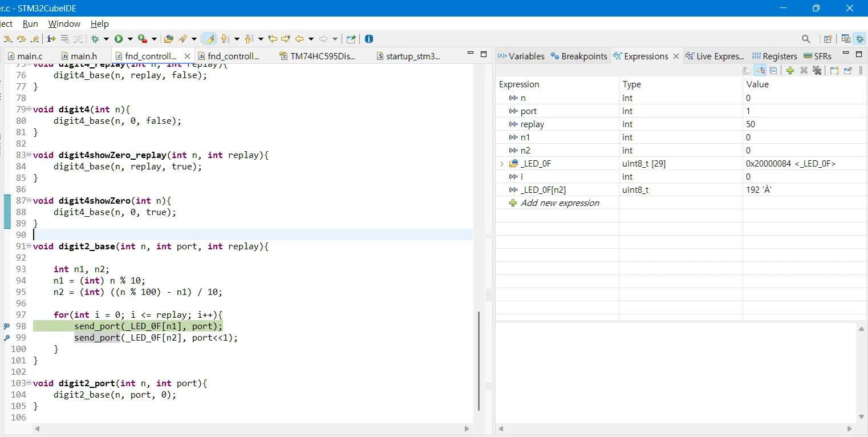Pin the Expressions view open
Image resolution: width=868 pixels, height=437 pixels.
848,70
